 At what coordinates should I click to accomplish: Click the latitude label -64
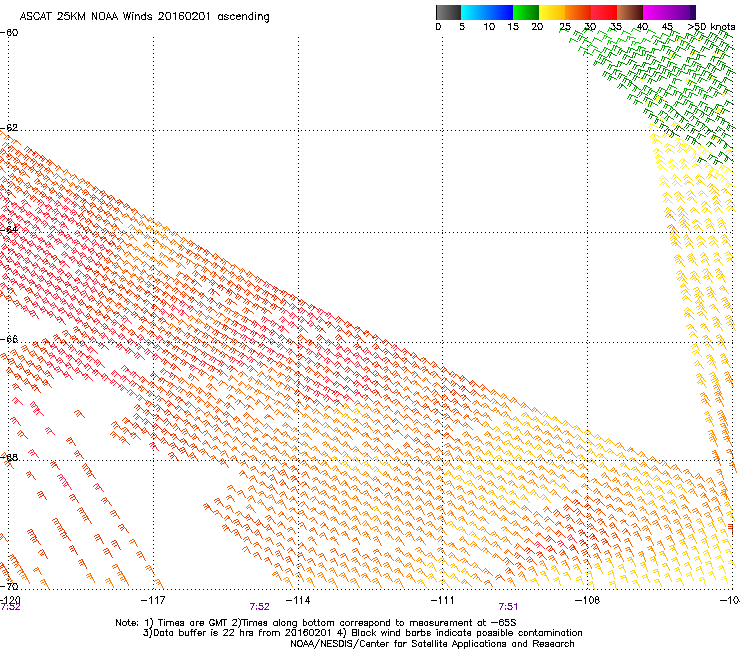point(9,230)
